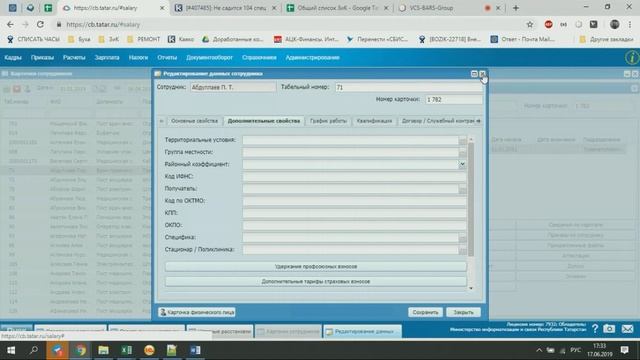
Task: Click into the ОКПО field
Action: [354, 225]
